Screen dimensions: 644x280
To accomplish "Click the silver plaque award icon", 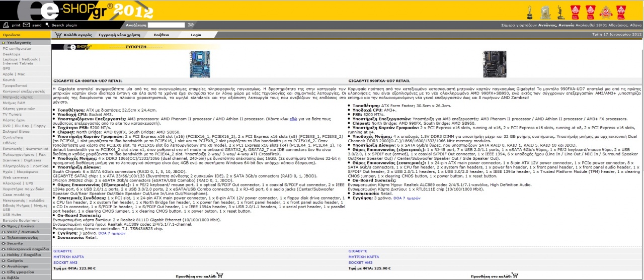I will coord(545,12).
